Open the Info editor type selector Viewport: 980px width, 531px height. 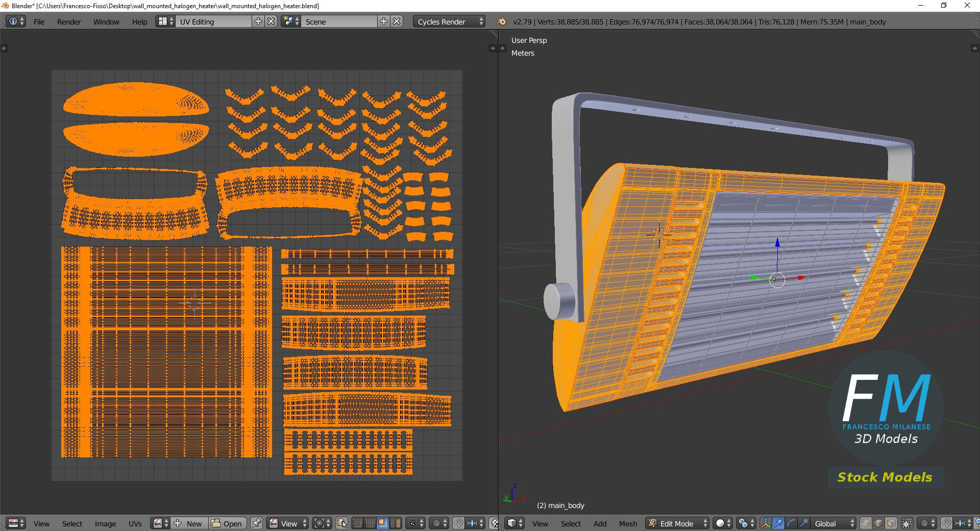tap(16, 21)
